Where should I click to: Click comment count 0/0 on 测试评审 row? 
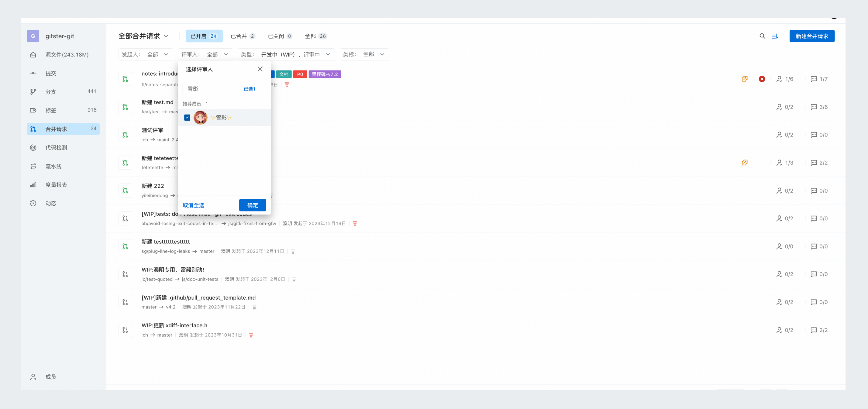click(x=819, y=135)
